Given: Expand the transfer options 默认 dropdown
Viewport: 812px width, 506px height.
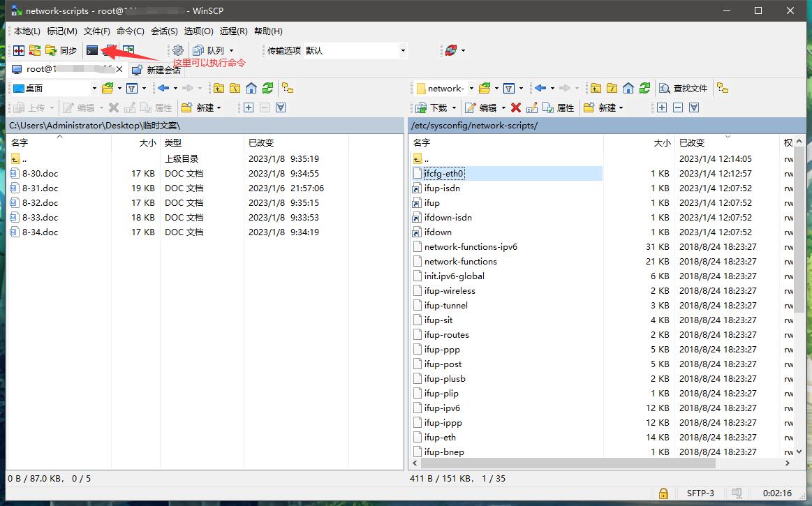Looking at the screenshot, I should tap(403, 50).
